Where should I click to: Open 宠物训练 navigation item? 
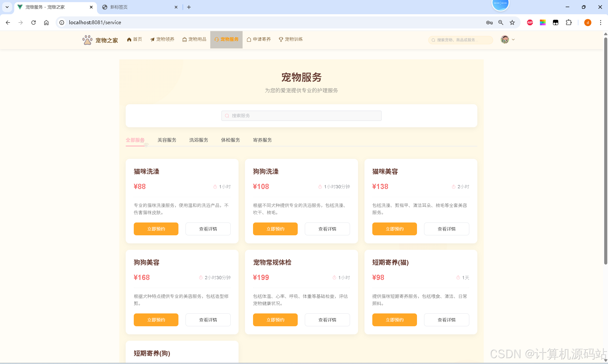click(x=291, y=39)
